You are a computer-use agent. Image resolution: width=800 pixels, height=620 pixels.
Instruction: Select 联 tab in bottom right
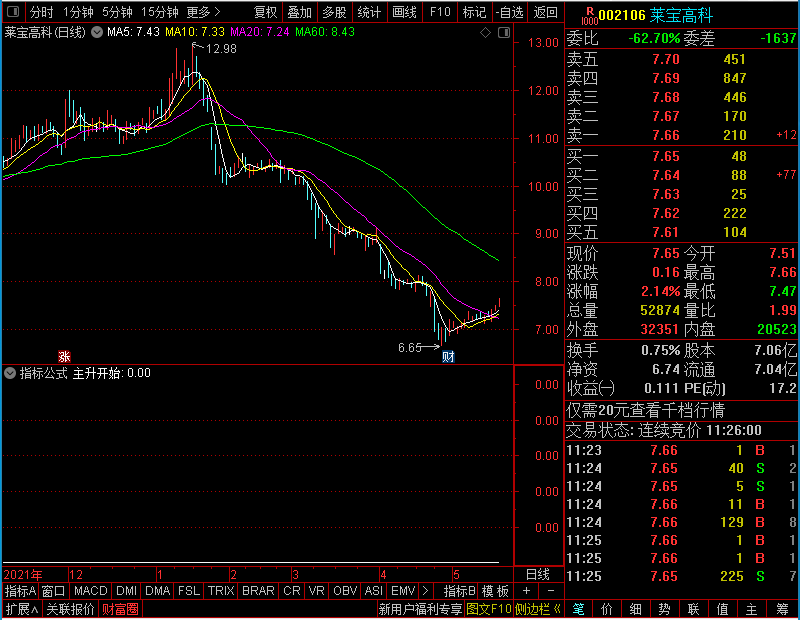click(693, 609)
